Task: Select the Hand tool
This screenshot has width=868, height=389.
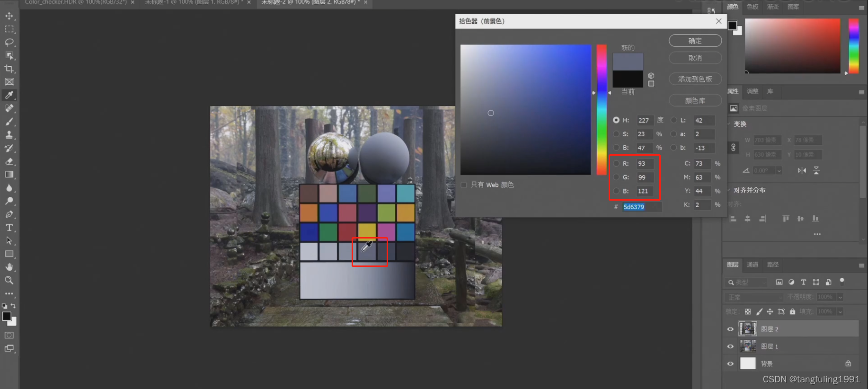Action: click(x=9, y=267)
